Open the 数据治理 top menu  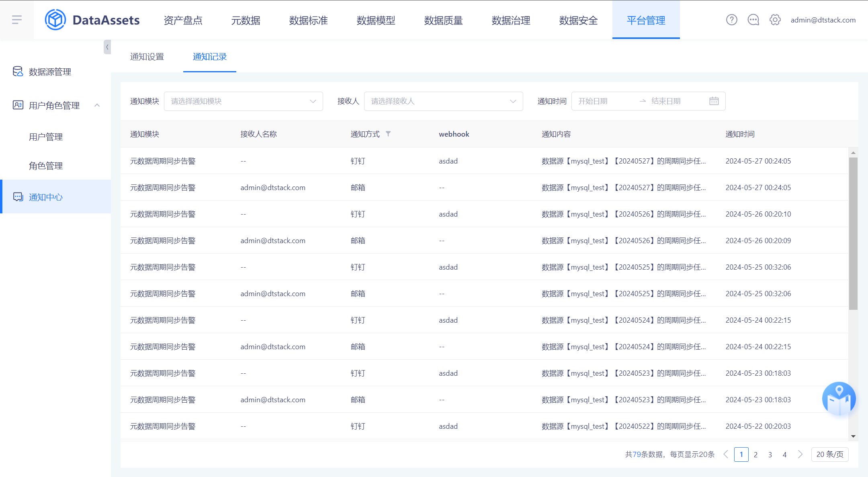pyautogui.click(x=511, y=20)
